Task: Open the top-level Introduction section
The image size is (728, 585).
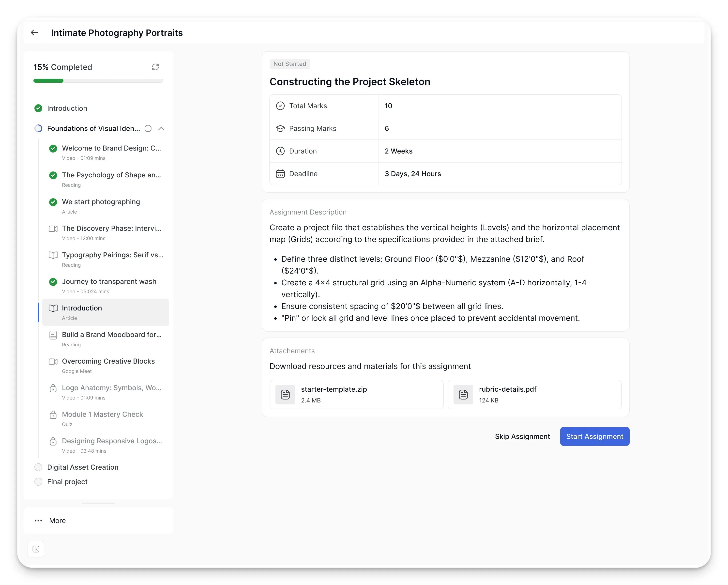Action: click(67, 108)
